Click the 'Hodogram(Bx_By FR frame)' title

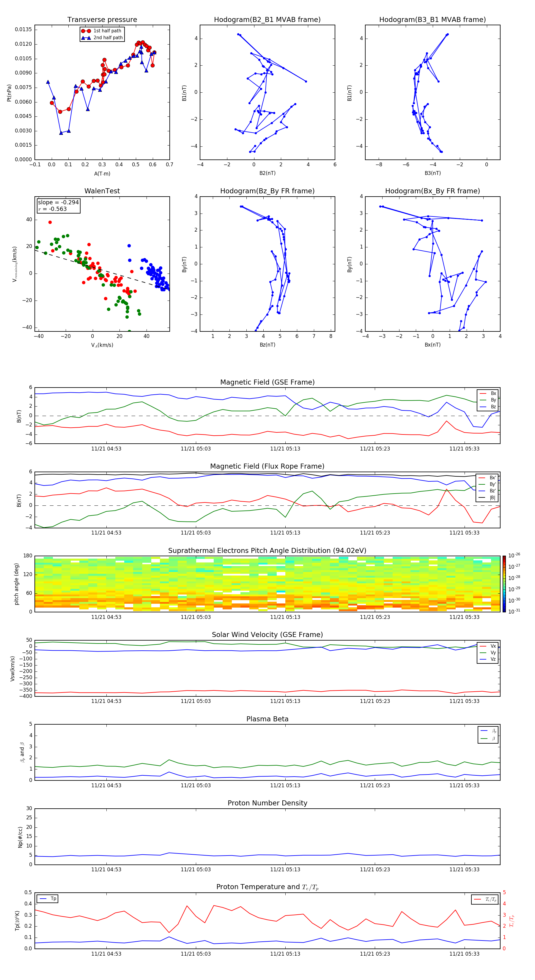coord(432,191)
